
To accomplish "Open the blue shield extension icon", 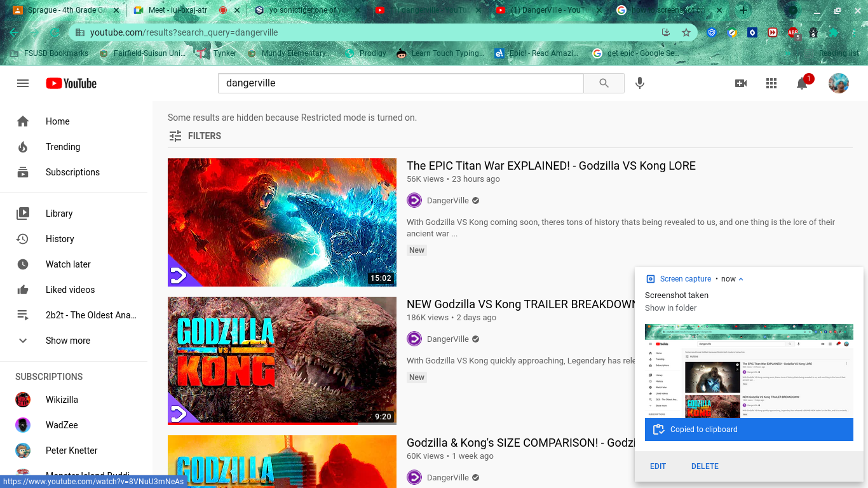I will 712,32.
